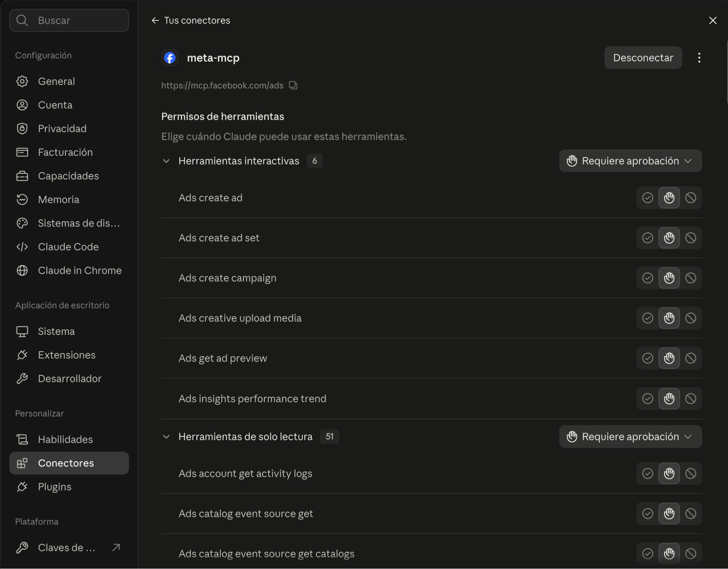Click the Ads create campaign label
The width and height of the screenshot is (728, 569).
(227, 278)
